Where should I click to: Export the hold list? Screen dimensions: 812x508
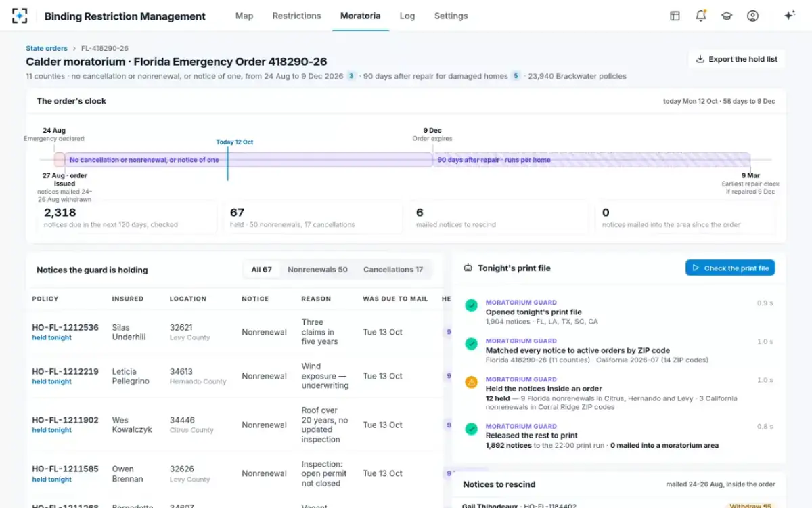[x=736, y=59]
